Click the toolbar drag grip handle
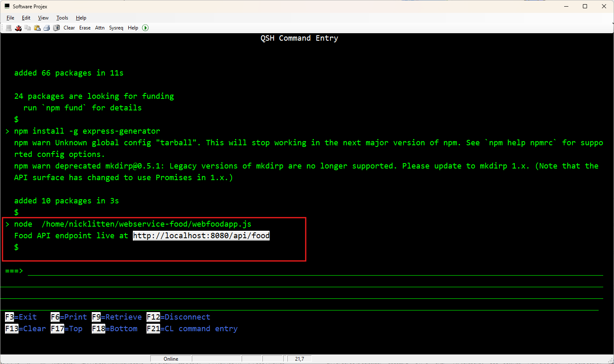The height and width of the screenshot is (364, 614). (2, 28)
